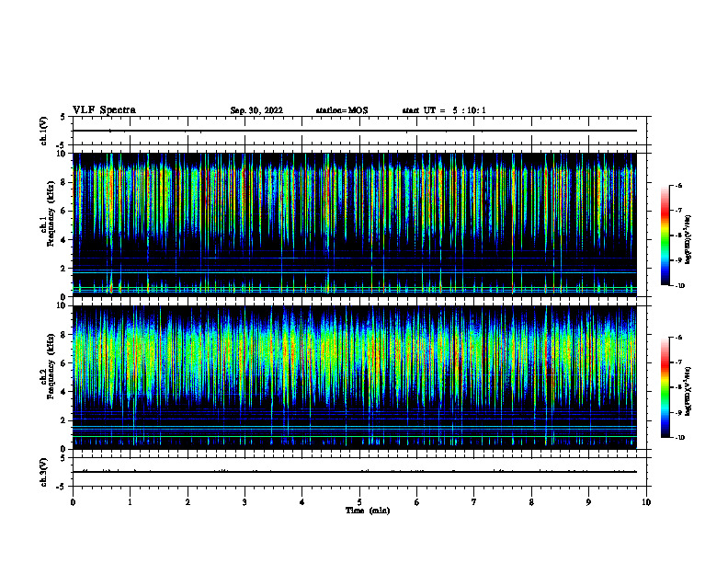
Task: Click the "10" kHz tick of ch.1 spectrogram
Action: pyautogui.click(x=63, y=154)
